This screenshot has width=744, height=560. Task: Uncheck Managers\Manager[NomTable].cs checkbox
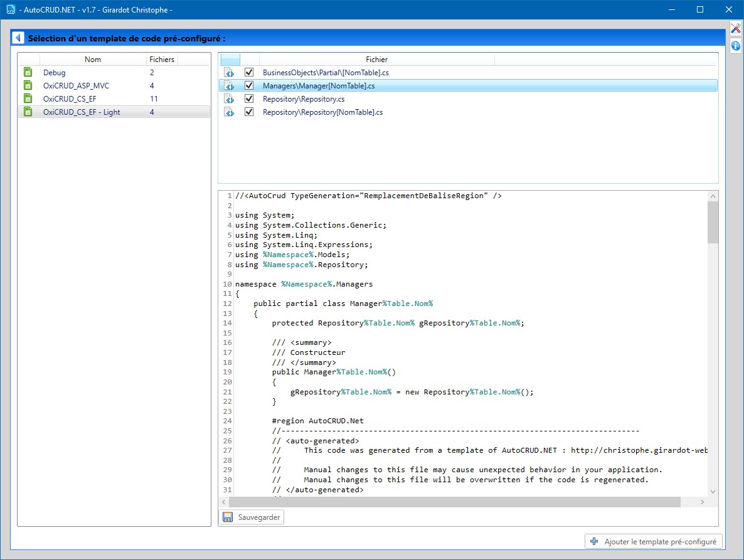tap(248, 85)
